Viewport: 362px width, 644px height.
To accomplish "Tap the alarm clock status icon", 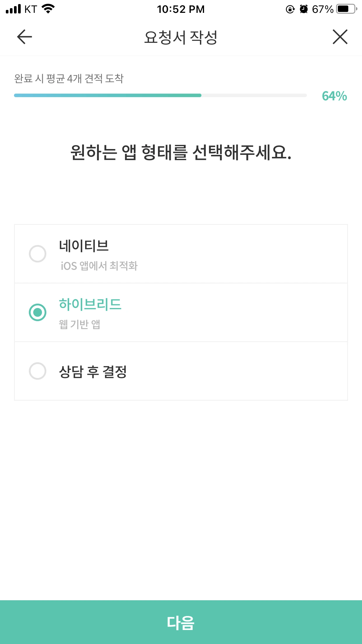I will (x=304, y=9).
